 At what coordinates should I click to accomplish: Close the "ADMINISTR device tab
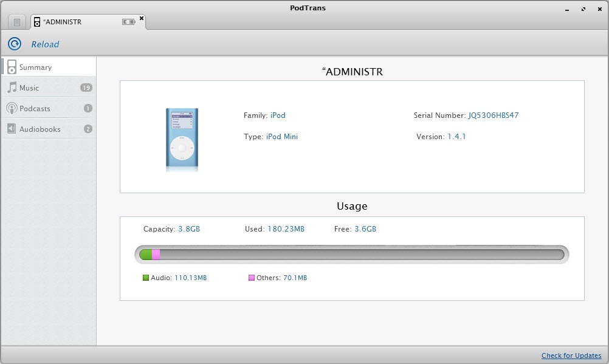142,18
